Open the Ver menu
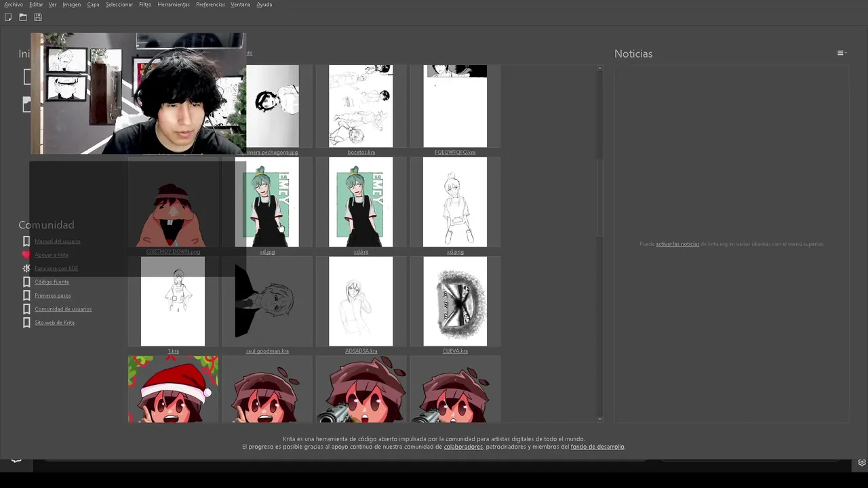This screenshot has height=488, width=868. coord(52,5)
